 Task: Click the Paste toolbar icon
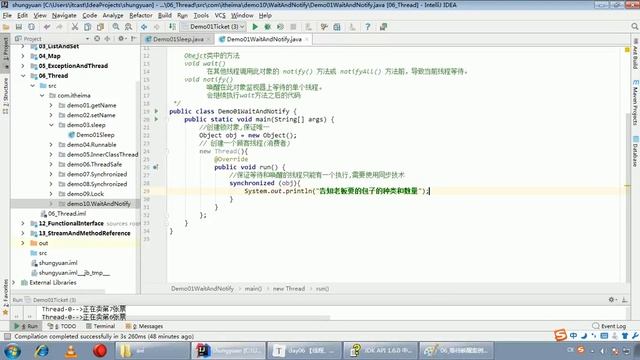100,27
